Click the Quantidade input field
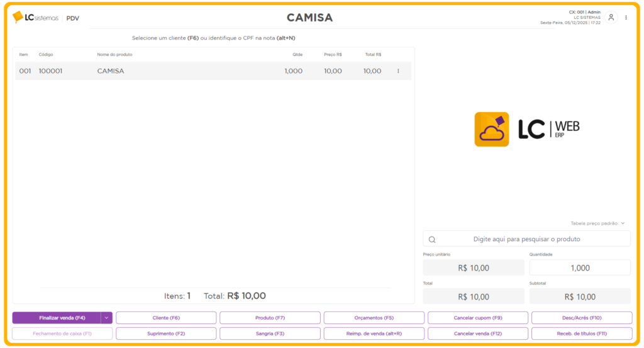The image size is (644, 348). tap(580, 268)
